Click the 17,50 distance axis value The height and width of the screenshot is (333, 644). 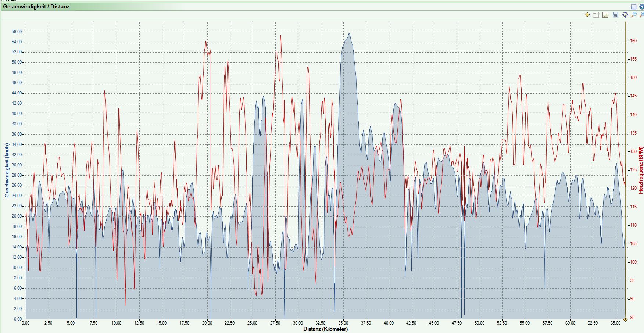coord(185,323)
